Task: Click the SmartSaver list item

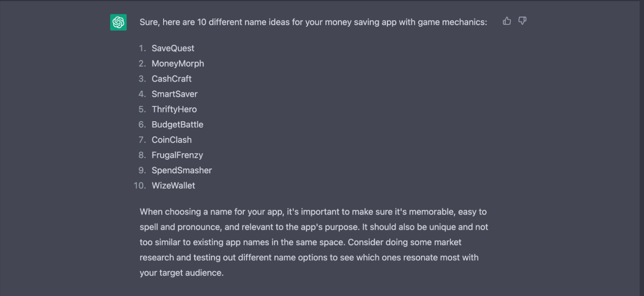Action: [x=174, y=94]
